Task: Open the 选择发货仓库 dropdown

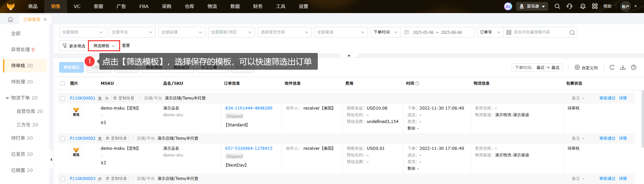Action: pyautogui.click(x=285, y=32)
